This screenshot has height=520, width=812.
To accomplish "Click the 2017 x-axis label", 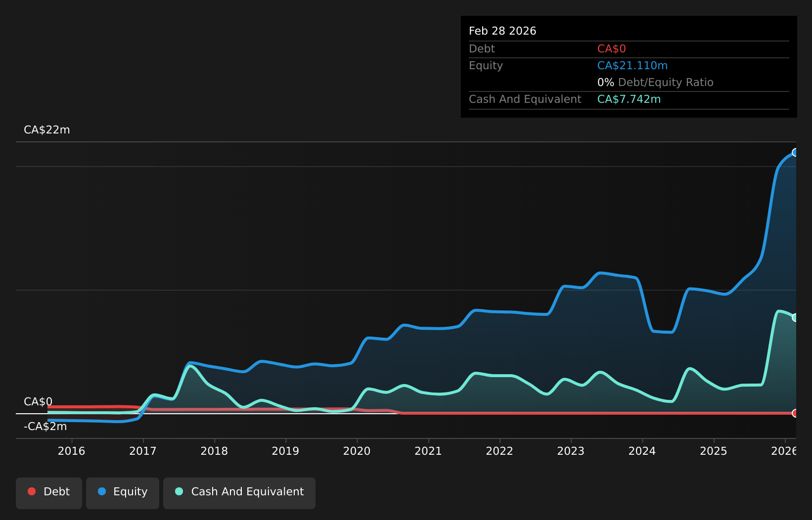I will point(143,451).
